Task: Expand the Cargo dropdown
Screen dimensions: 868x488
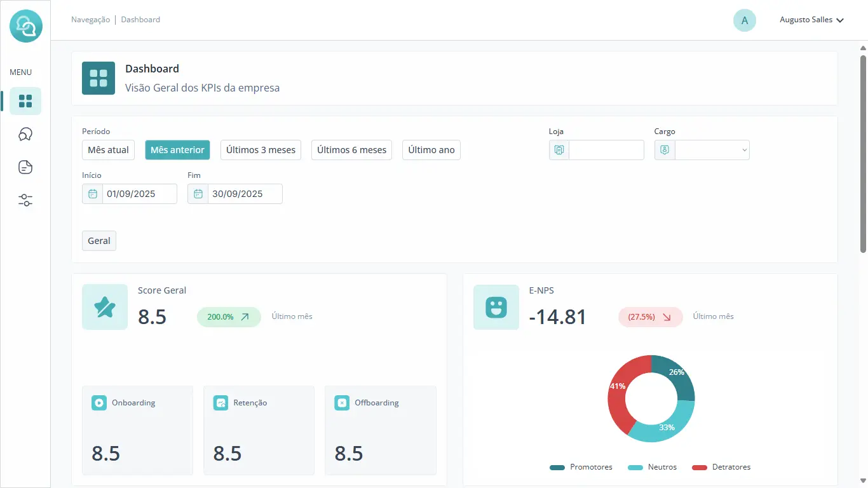Action: click(712, 150)
